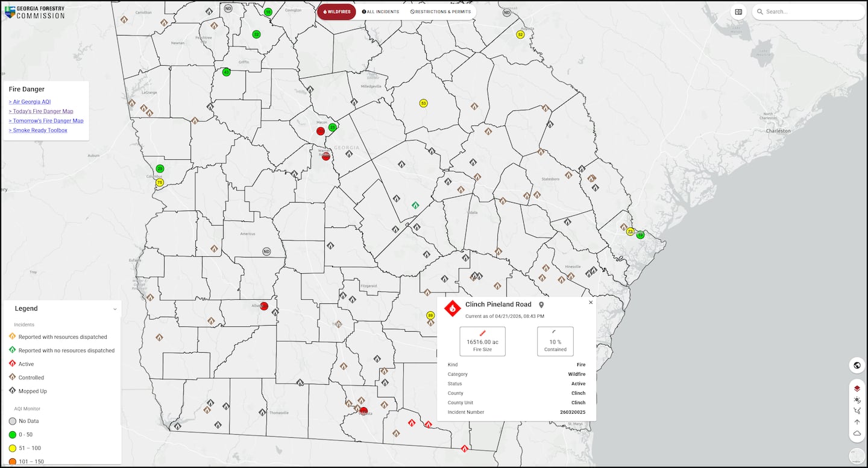Open the Restrictions & Permits tab
Image resolution: width=868 pixels, height=468 pixels.
tap(441, 11)
